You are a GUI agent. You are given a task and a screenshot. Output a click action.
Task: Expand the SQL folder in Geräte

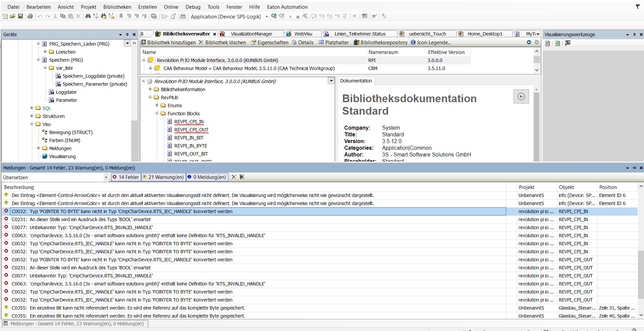(32, 108)
